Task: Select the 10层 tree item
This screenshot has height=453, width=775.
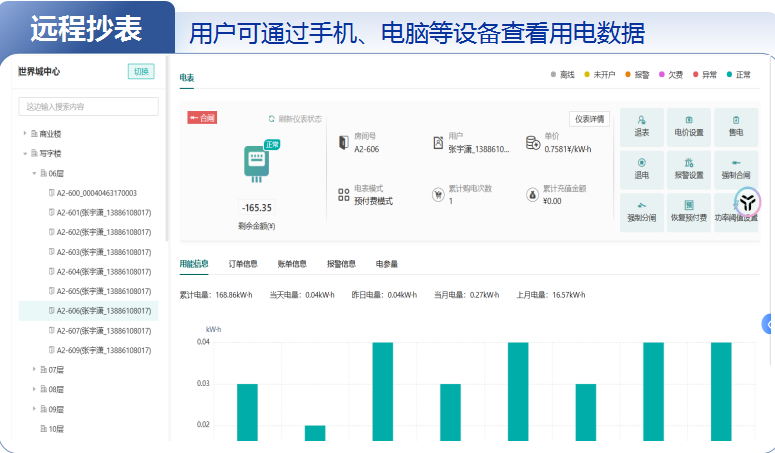Action: [52, 429]
